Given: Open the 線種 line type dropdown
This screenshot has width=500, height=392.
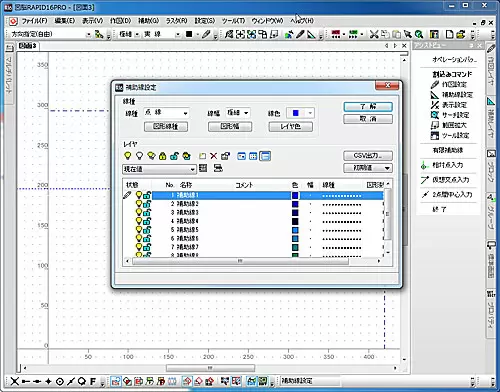Looking at the screenshot, I should click(166, 113).
